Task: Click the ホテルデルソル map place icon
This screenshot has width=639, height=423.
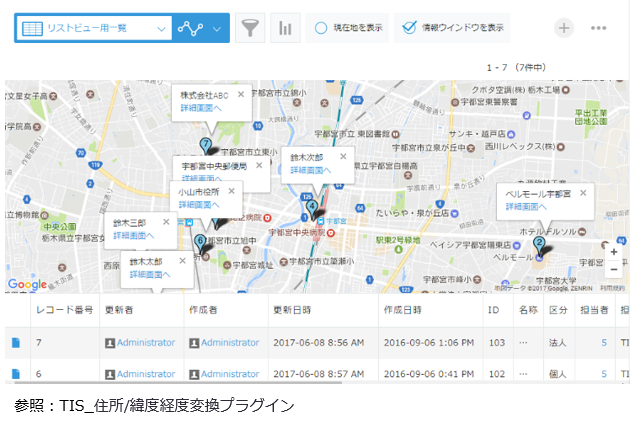Action: [582, 232]
